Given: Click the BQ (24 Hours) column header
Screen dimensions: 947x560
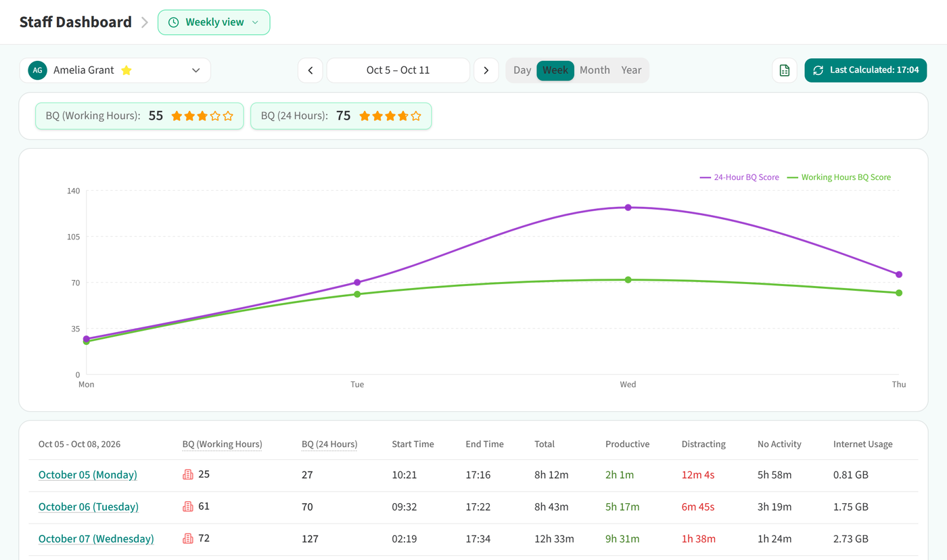Looking at the screenshot, I should click(x=329, y=444).
